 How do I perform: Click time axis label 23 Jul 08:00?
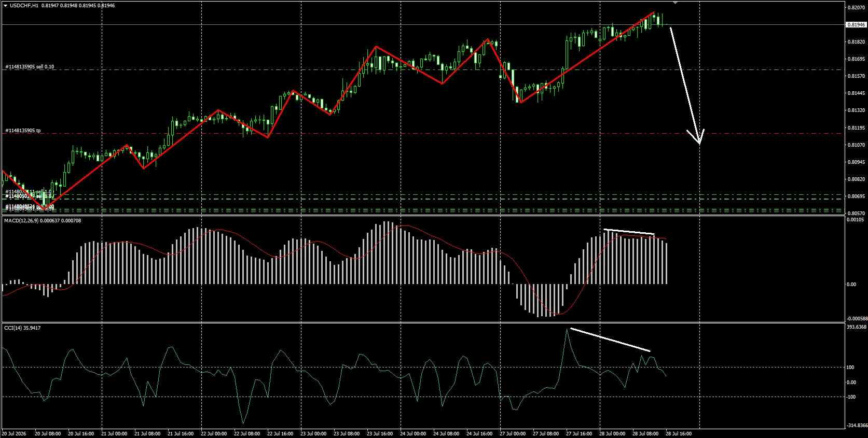click(x=347, y=433)
